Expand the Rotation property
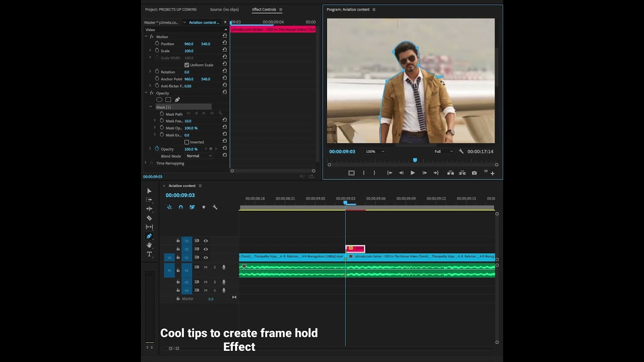The width and height of the screenshot is (644, 362). coord(150,72)
